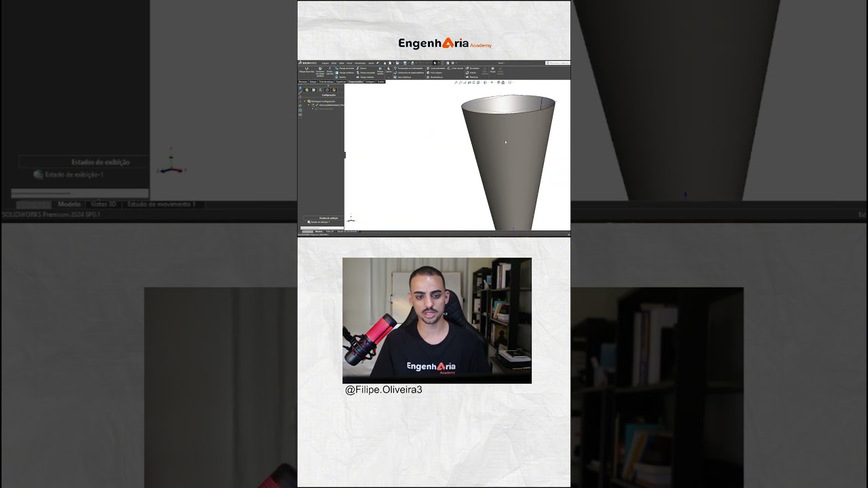The width and height of the screenshot is (868, 488).
Task: Select the Desvio tool
Action: tap(361, 68)
